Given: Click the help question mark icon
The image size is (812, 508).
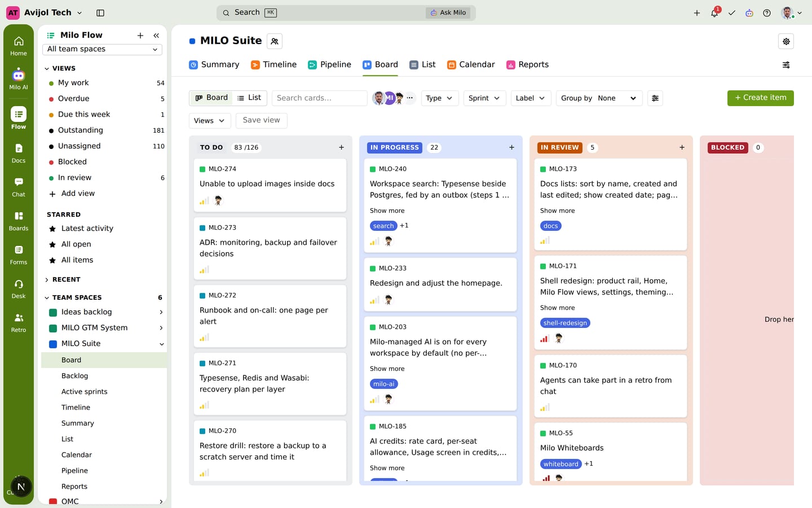Looking at the screenshot, I should click(767, 12).
